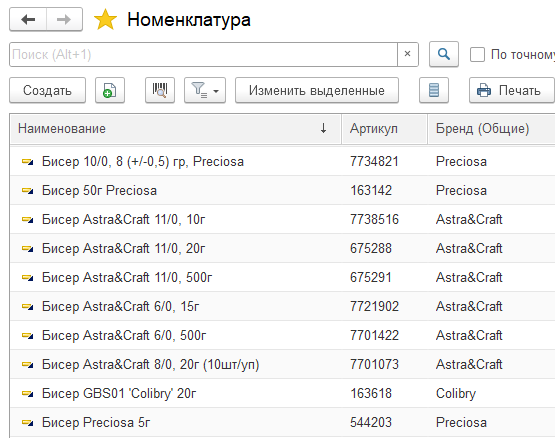Open the filter funnel dropdown

[205, 90]
